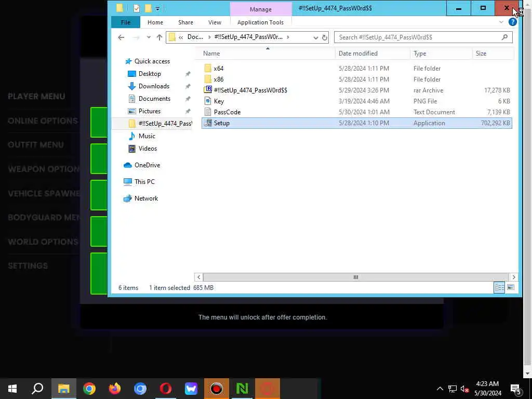Click the Properties quick access icon
The width and height of the screenshot is (532, 399).
[137, 8]
